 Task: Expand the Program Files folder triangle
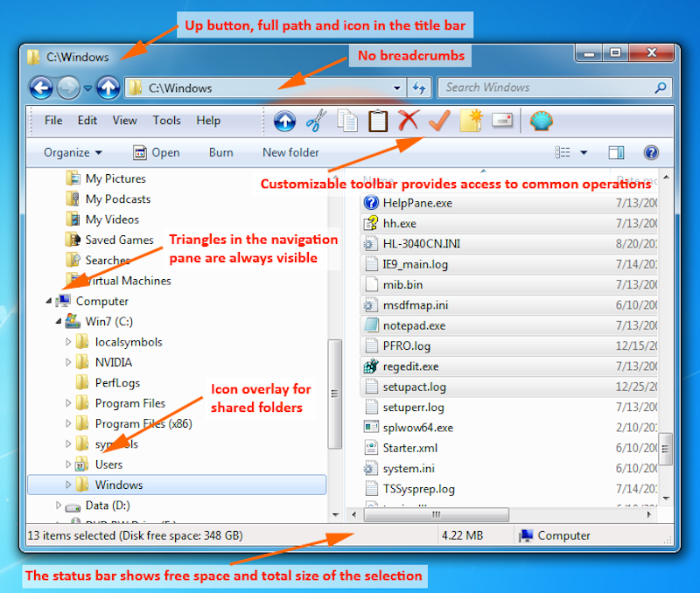pyautogui.click(x=68, y=402)
